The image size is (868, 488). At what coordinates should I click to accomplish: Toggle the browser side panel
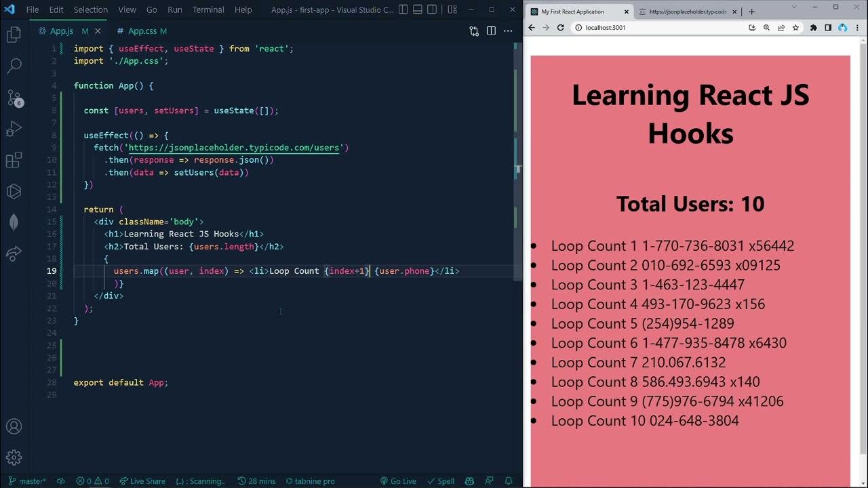coord(828,28)
